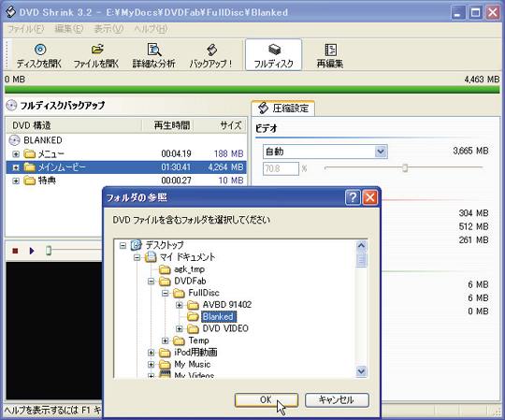
Task: Collapse the DVDFab folder node
Action: (151, 282)
